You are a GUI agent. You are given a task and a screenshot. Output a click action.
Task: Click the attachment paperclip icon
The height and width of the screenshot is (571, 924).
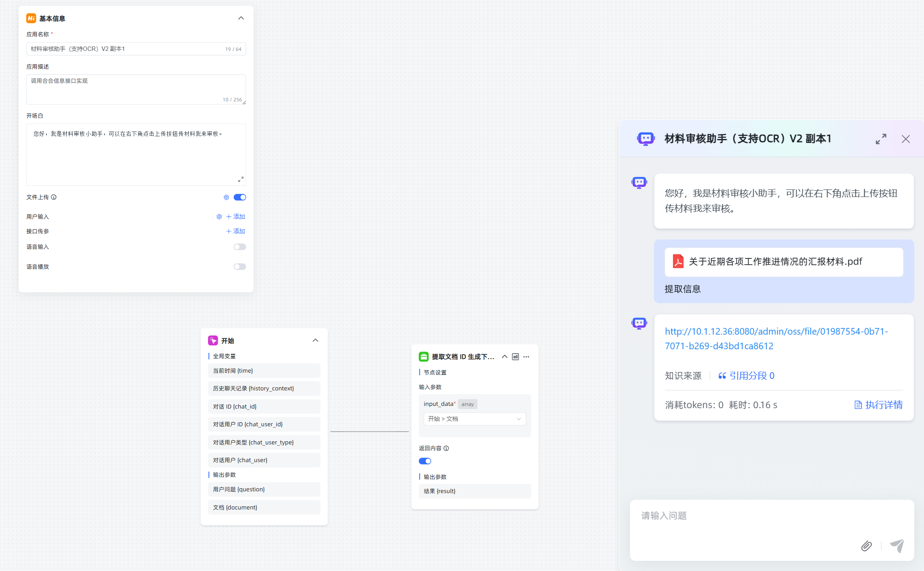[866, 546]
